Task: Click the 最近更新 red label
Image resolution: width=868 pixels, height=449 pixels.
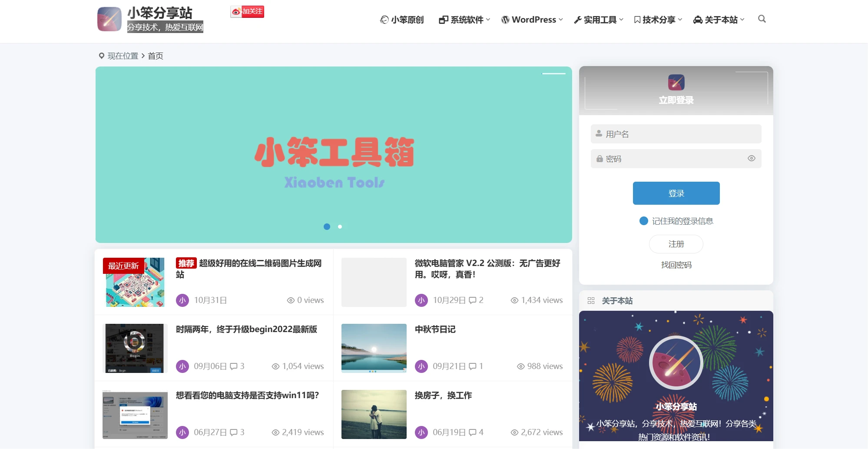Action: click(123, 266)
